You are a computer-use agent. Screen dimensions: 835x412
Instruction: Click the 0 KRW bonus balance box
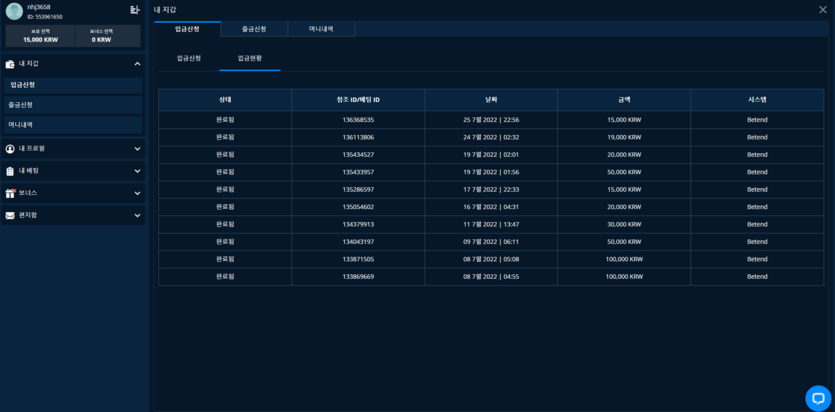(x=108, y=36)
